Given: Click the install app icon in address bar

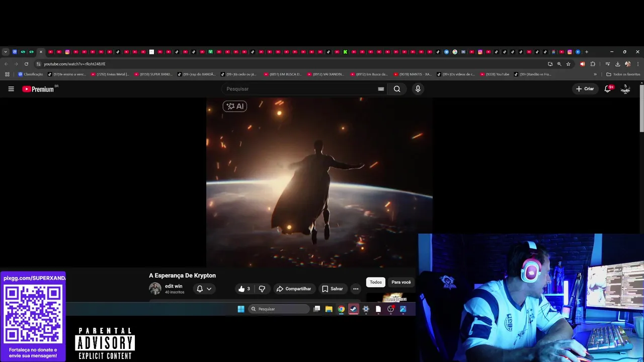Looking at the screenshot, I should tap(550, 64).
